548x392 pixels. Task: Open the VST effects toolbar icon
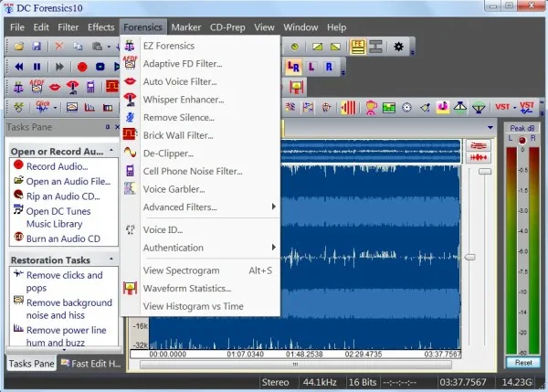click(501, 107)
